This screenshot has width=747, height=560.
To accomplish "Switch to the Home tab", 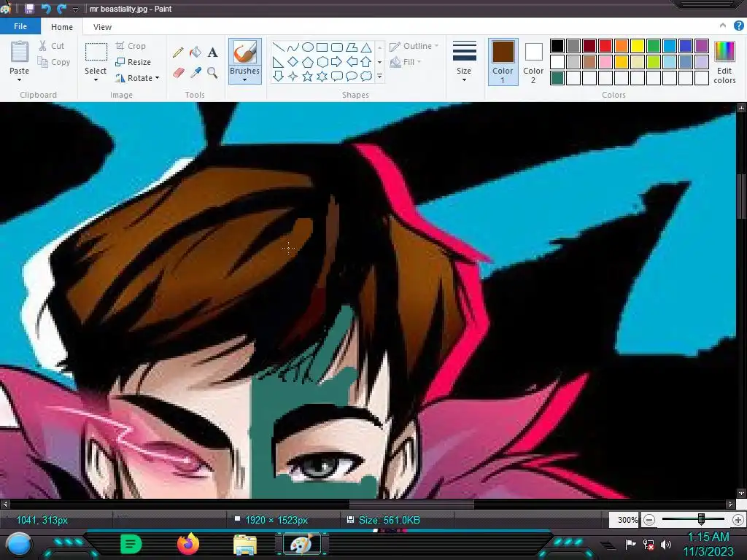I will 62,27.
